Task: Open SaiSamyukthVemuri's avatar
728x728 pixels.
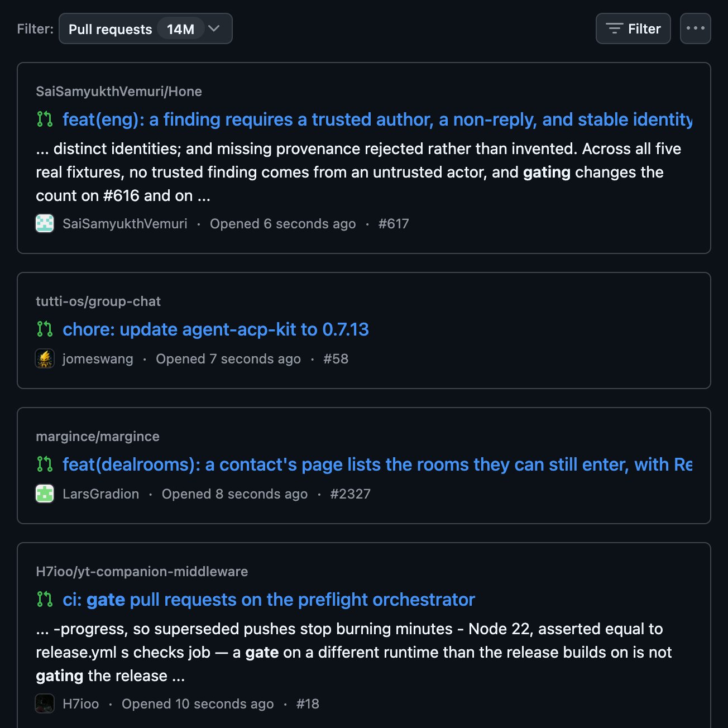Action: coord(45,223)
